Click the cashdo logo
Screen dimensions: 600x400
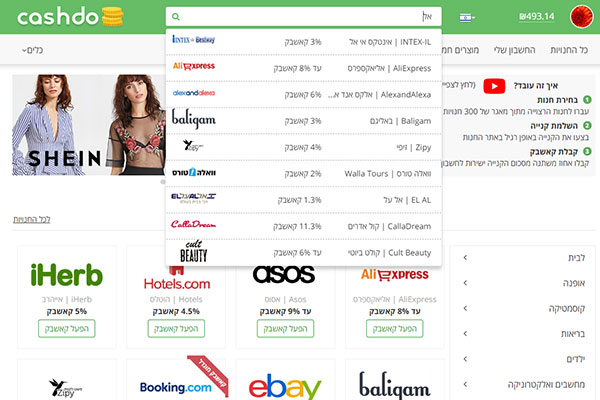click(x=70, y=17)
